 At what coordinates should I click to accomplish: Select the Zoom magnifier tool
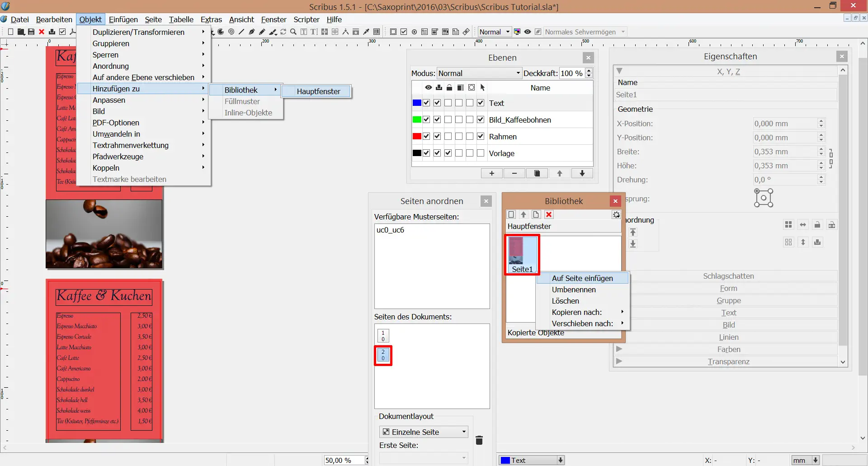pyautogui.click(x=293, y=32)
